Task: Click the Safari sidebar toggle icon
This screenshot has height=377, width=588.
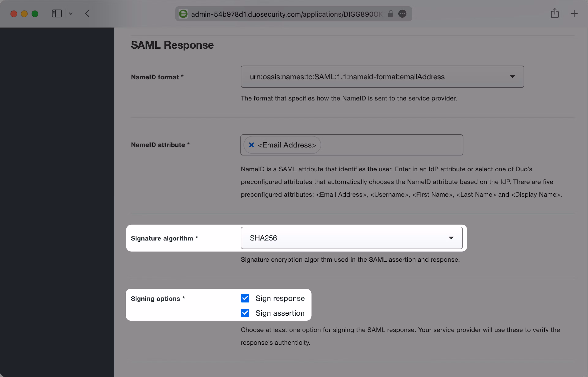Action: click(x=57, y=14)
